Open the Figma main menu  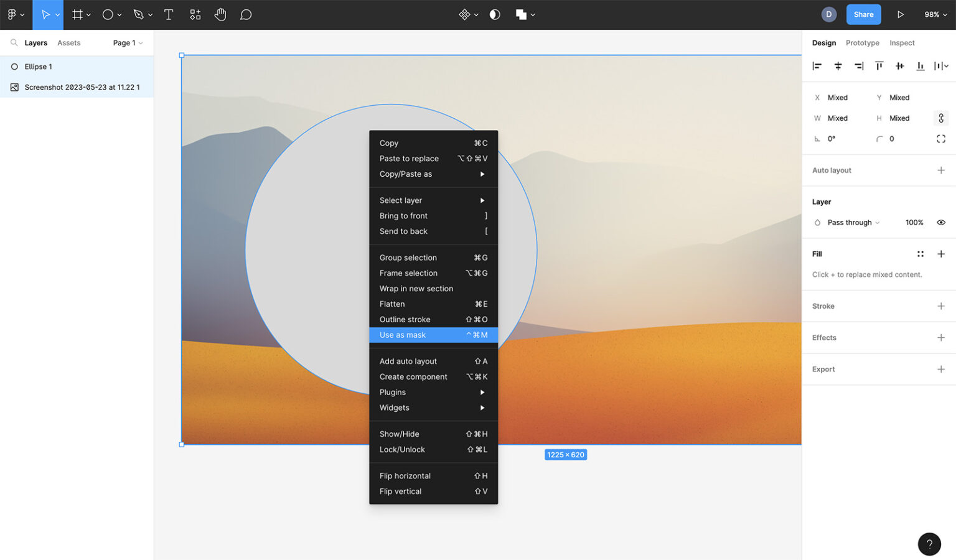pyautogui.click(x=12, y=14)
